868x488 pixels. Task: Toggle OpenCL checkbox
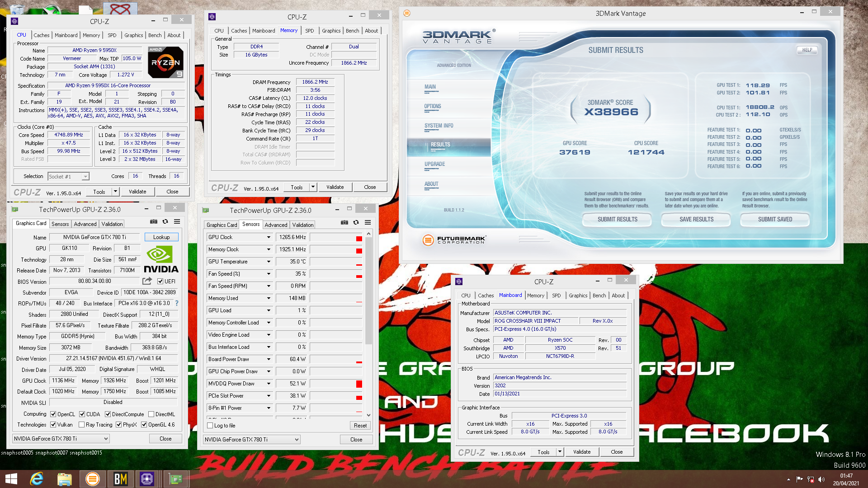pos(53,414)
